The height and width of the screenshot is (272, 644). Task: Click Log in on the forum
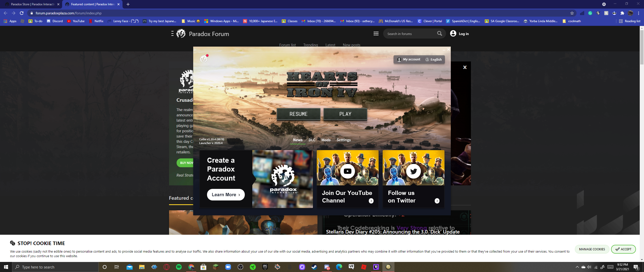[459, 34]
